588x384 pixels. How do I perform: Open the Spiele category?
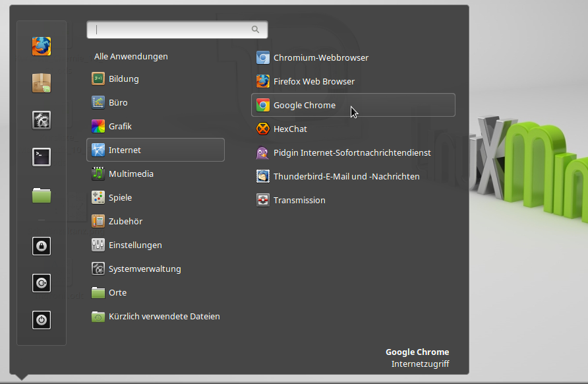click(x=156, y=197)
